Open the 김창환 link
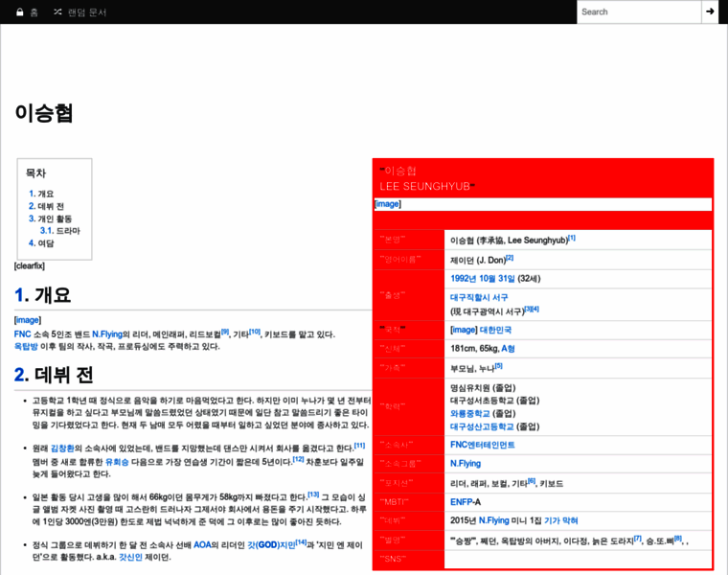728x575 pixels. pos(62,448)
